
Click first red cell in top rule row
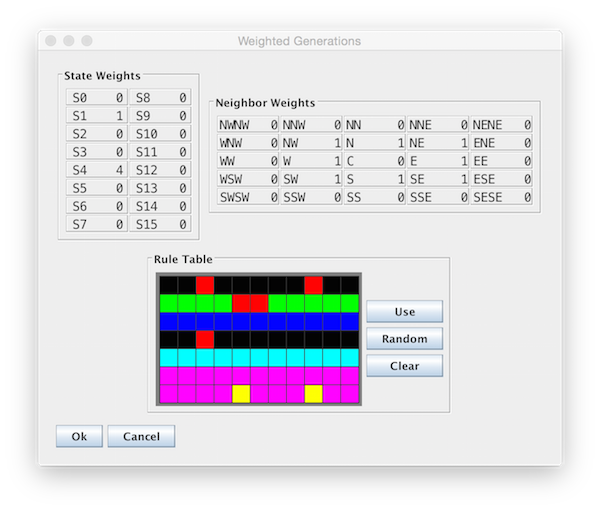(x=205, y=285)
